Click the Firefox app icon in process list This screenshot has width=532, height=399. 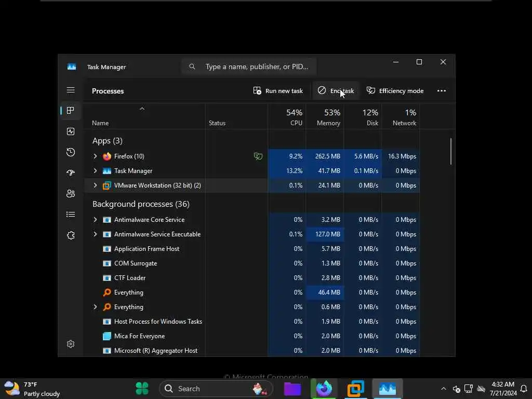[x=107, y=156]
